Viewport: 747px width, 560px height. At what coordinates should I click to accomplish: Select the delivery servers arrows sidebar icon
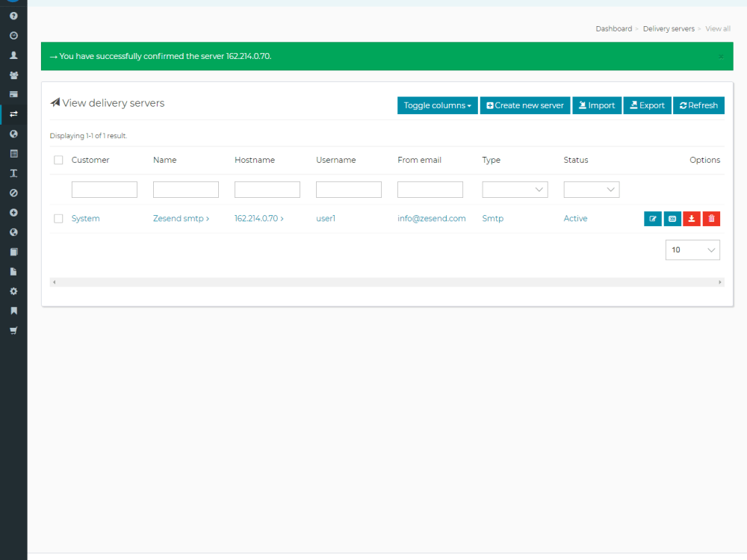13,113
